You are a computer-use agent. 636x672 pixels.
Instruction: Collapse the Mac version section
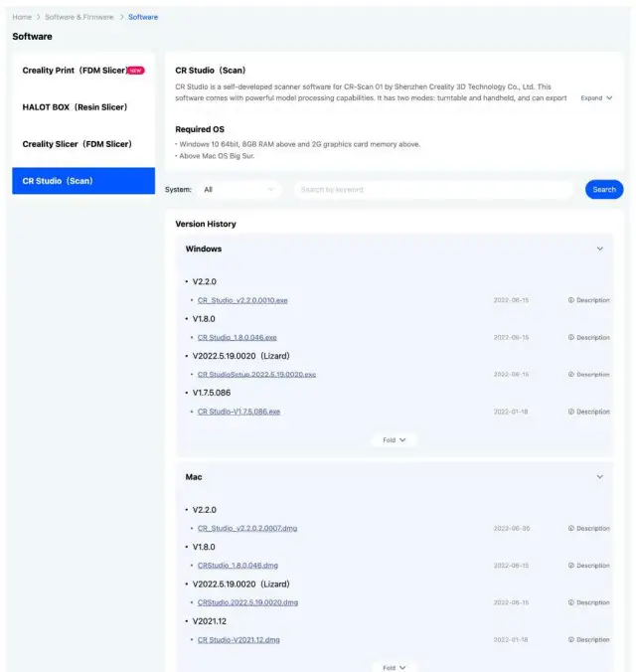coord(599,477)
